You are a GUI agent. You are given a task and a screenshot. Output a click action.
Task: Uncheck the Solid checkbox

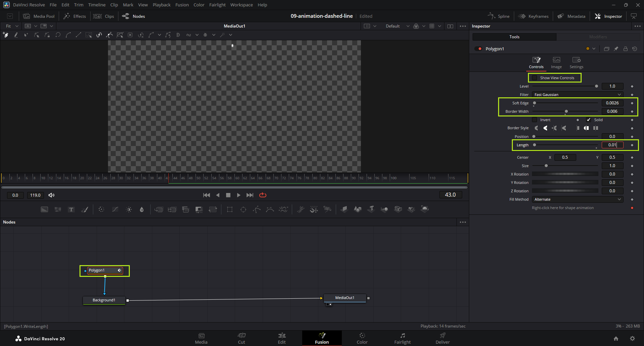[589, 120]
